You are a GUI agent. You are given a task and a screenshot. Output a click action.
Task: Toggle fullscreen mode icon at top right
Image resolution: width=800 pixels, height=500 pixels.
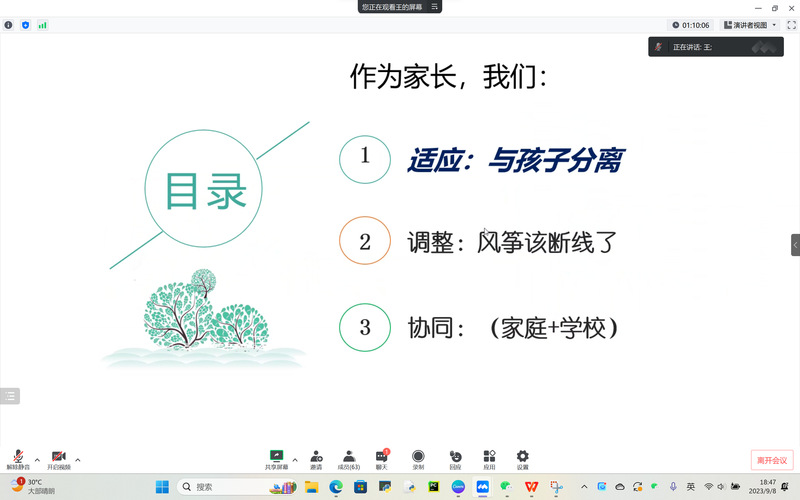(791, 25)
